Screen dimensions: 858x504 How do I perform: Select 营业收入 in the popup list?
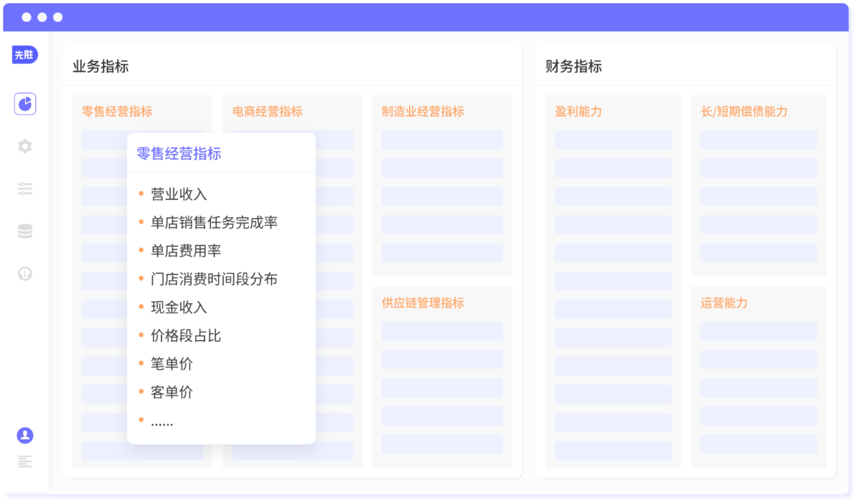click(x=179, y=194)
